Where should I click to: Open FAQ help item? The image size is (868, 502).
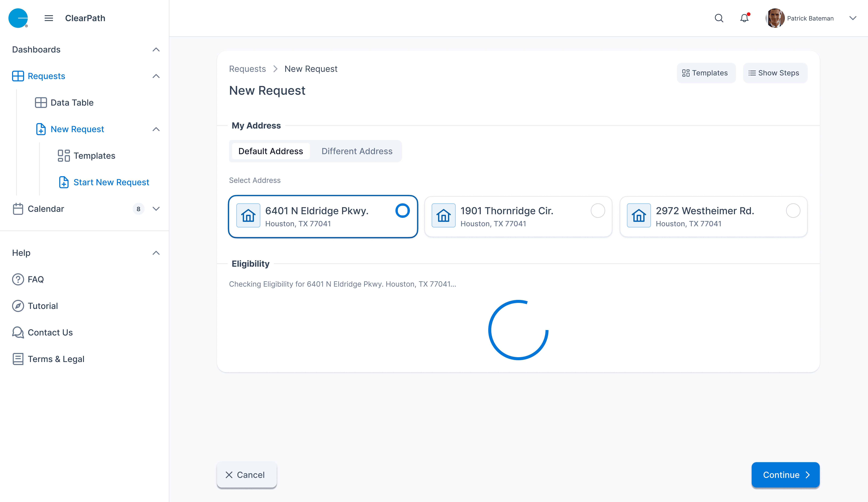pos(35,279)
